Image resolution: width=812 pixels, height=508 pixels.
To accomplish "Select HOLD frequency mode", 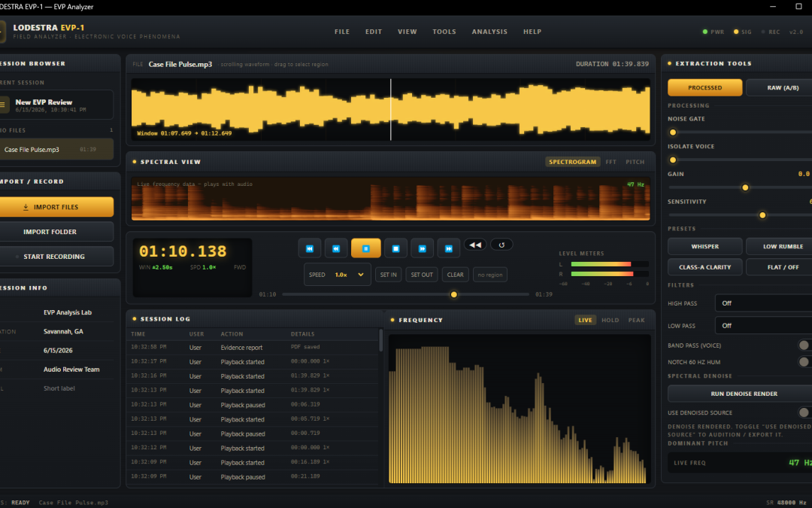I will [610, 320].
